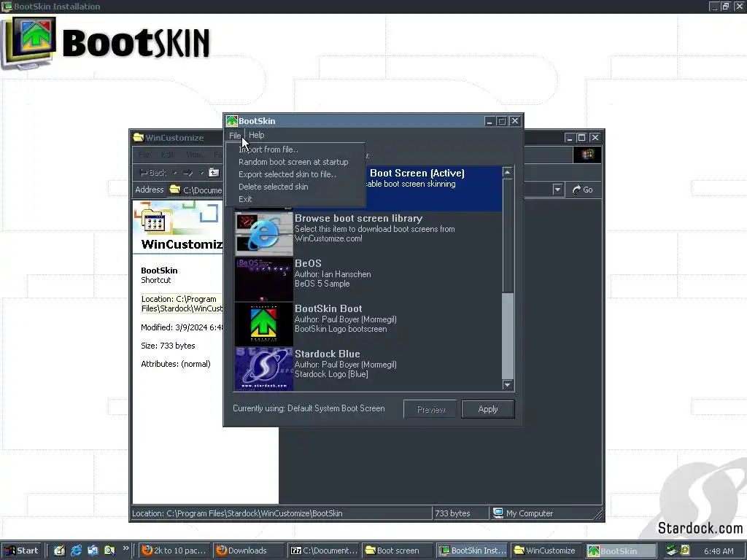The height and width of the screenshot is (560, 747).
Task: Click the Internet Explorer library thumbnail
Action: 263,234
